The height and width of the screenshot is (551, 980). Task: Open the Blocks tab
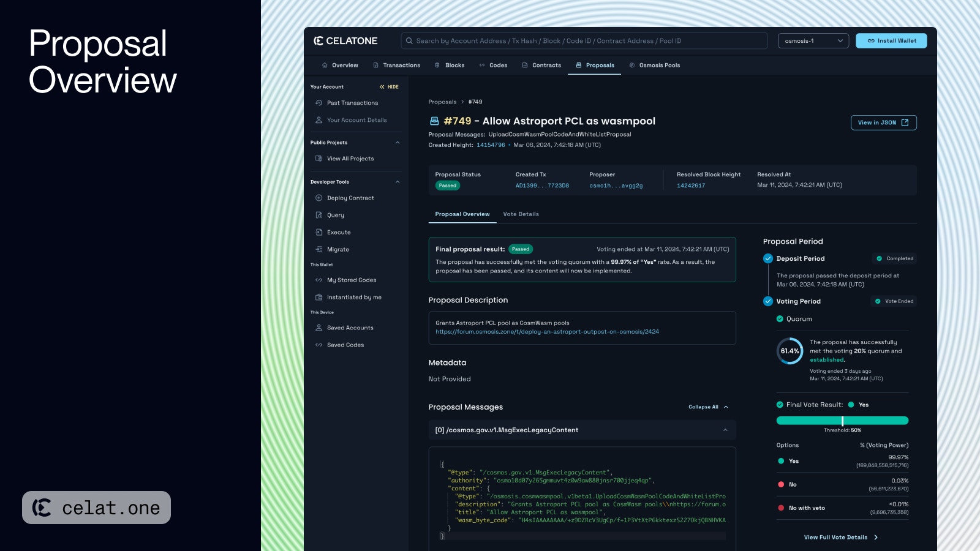[x=450, y=65]
